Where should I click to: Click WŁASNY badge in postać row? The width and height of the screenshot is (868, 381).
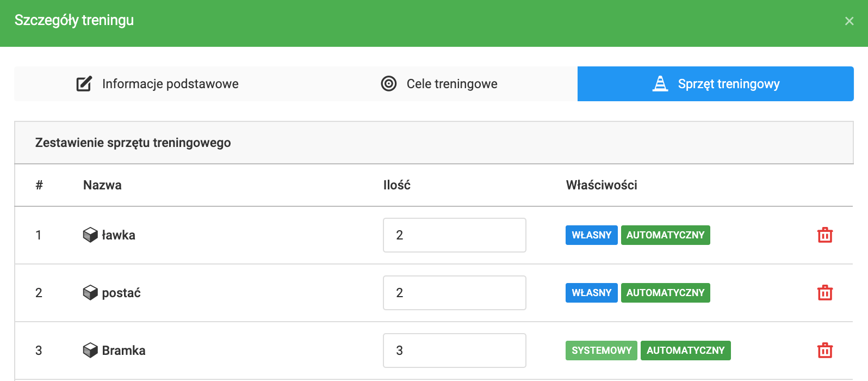[x=591, y=293]
